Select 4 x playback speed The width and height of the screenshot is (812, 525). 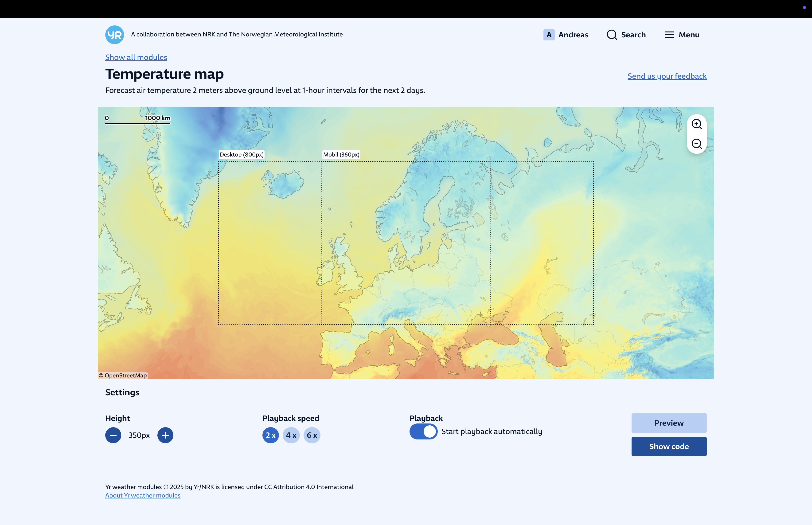point(291,435)
